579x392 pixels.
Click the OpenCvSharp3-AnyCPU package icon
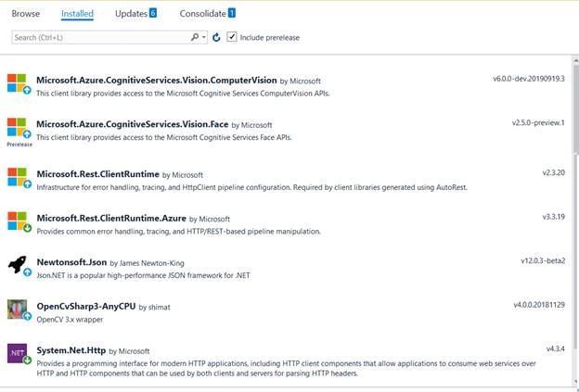tap(18, 310)
